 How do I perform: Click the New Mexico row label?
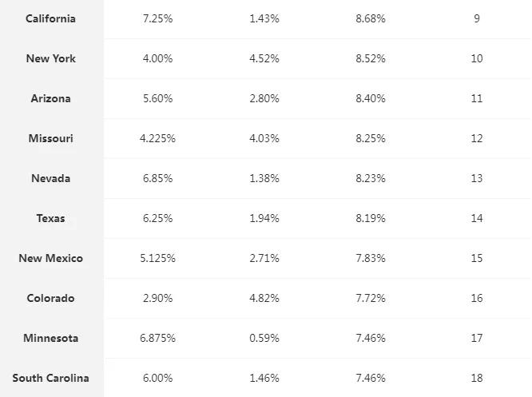[50, 258]
